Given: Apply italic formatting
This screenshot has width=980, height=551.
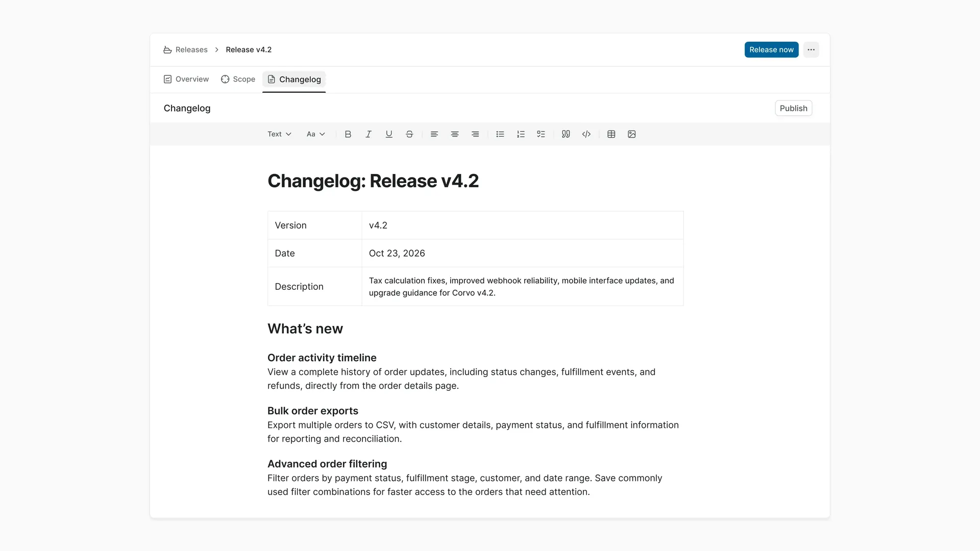Looking at the screenshot, I should pyautogui.click(x=369, y=134).
